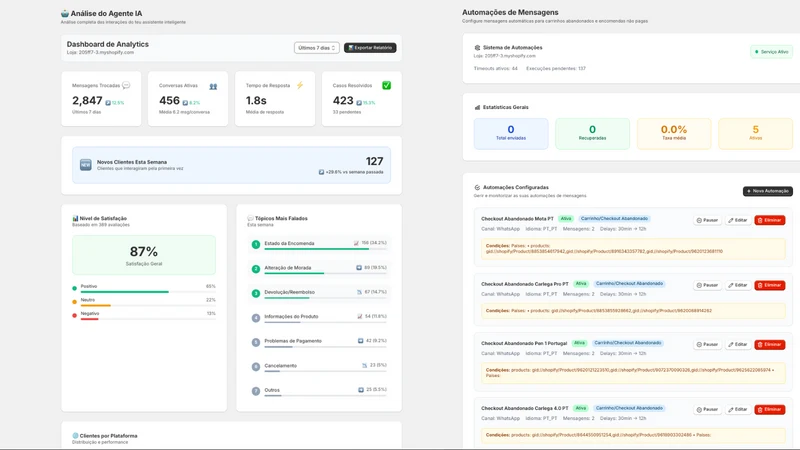Screen dimensions: 800x450
Task: Click the 87% Satisfação Geral box
Action: [x=144, y=255]
